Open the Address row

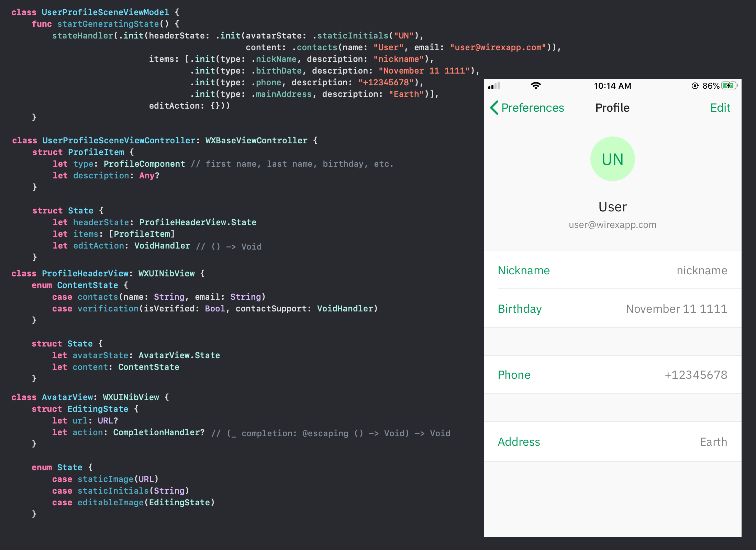pyautogui.click(x=612, y=442)
